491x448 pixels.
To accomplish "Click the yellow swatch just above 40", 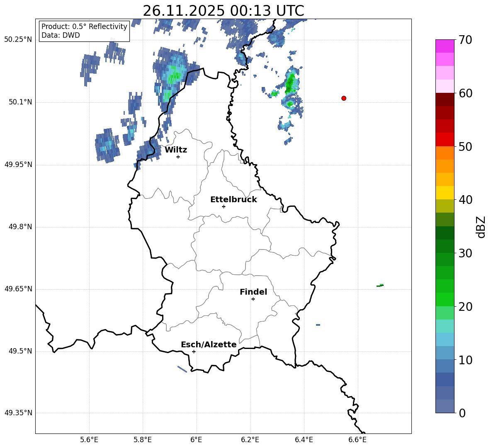I will click(x=445, y=193).
